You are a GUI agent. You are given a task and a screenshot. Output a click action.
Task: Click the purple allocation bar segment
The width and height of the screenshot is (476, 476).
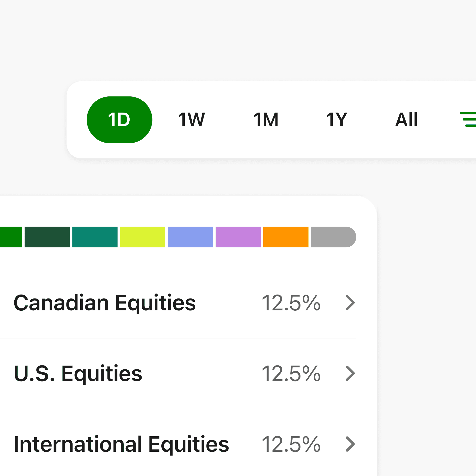pyautogui.click(x=238, y=237)
